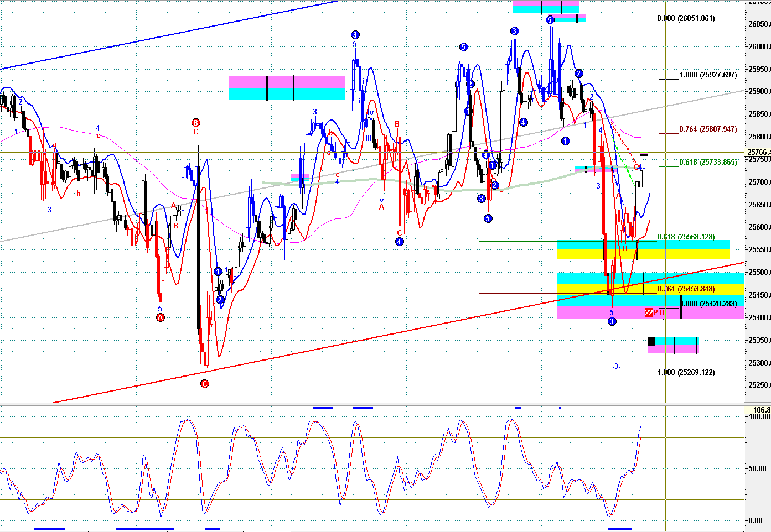Image resolution: width=771 pixels, height=532 pixels.
Task: Select the 0.764 (25453.848) Fibonacci label
Action: tap(686, 289)
